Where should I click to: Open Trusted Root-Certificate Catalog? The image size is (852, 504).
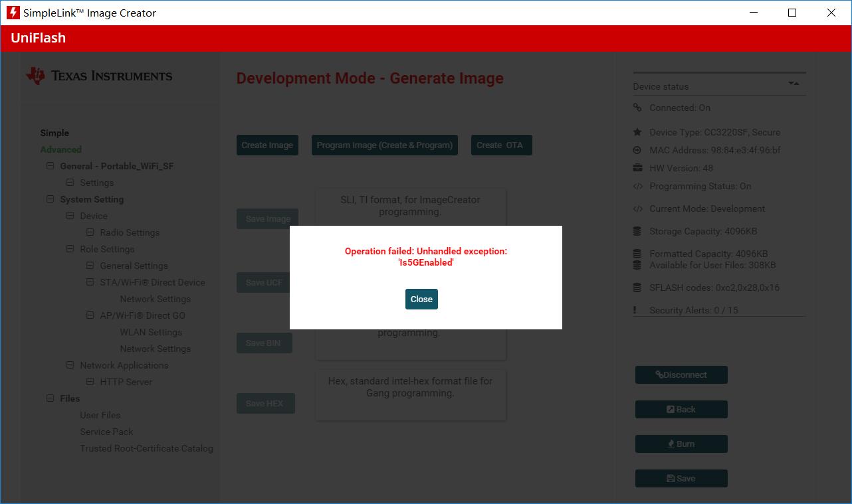coord(147,448)
